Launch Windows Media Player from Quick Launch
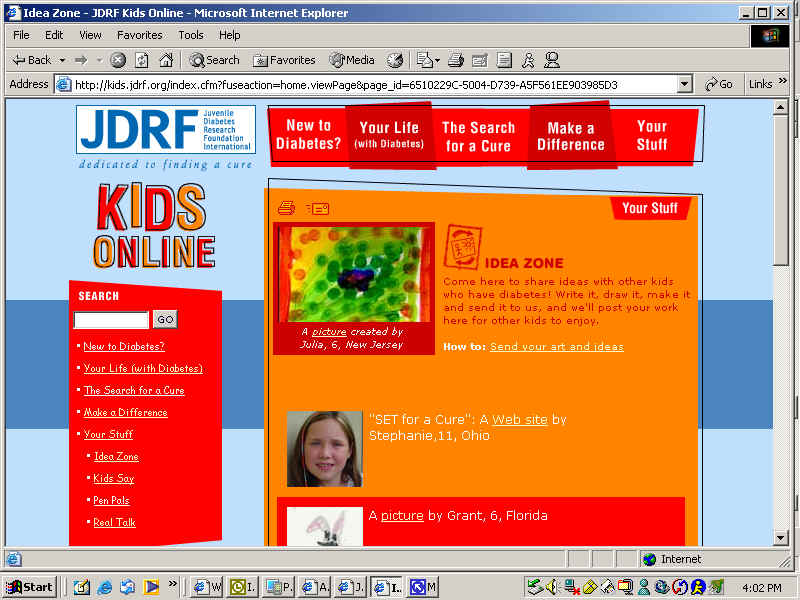 [x=151, y=587]
